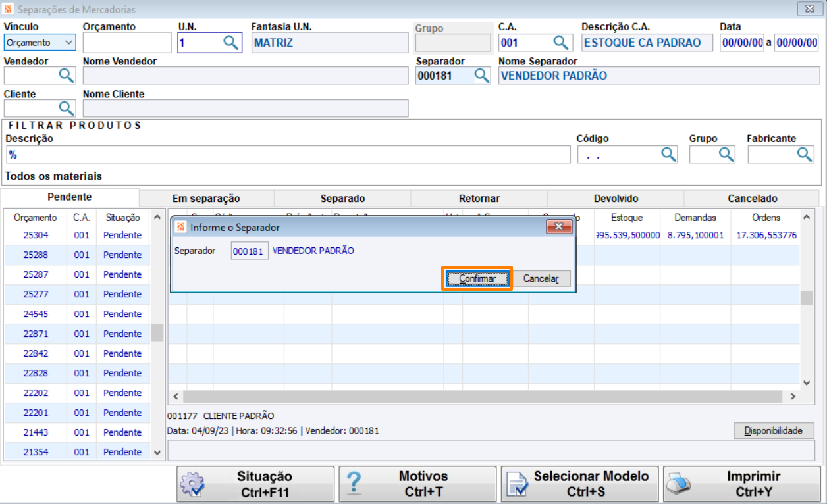The height and width of the screenshot is (504, 827).
Task: Click the Vendedor search magnifier icon
Action: [x=67, y=76]
